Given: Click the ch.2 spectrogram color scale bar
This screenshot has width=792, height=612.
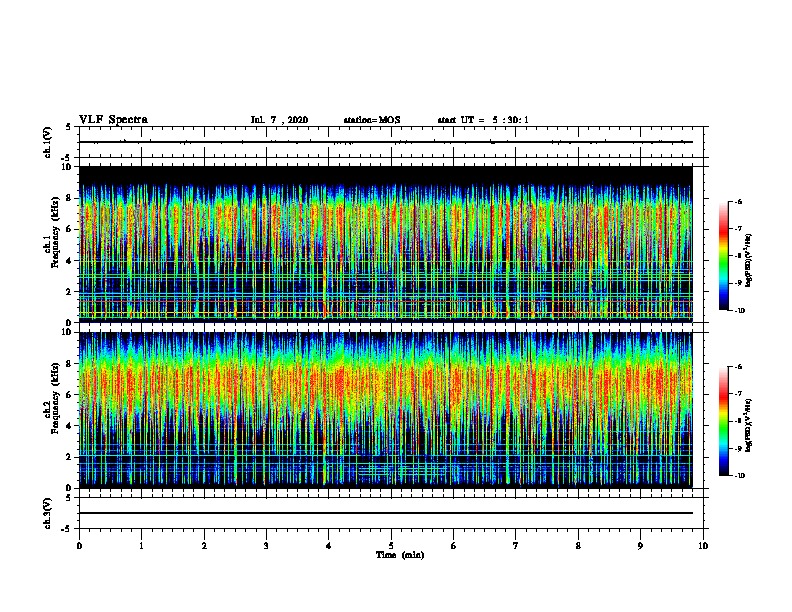Looking at the screenshot, I should coord(723,421).
